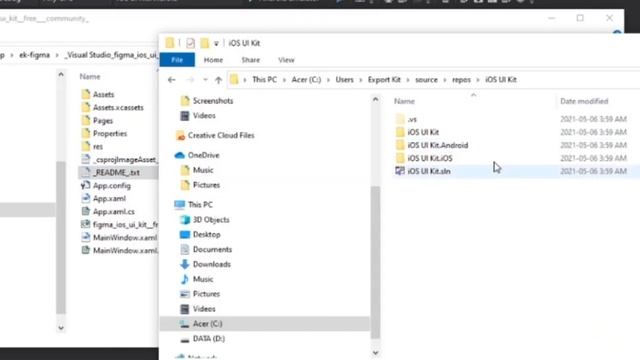This screenshot has height=360, width=640.
Task: Click the New folder icon in title bar
Action: pos(204,43)
